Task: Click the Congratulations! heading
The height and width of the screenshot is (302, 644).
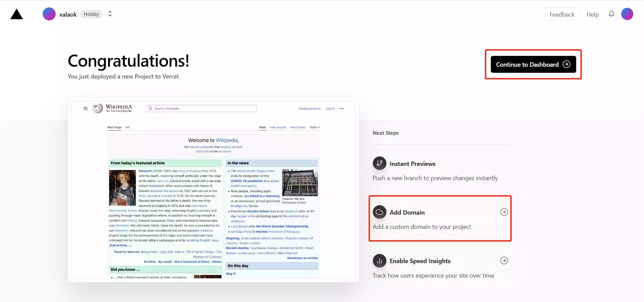Action: coord(128,61)
